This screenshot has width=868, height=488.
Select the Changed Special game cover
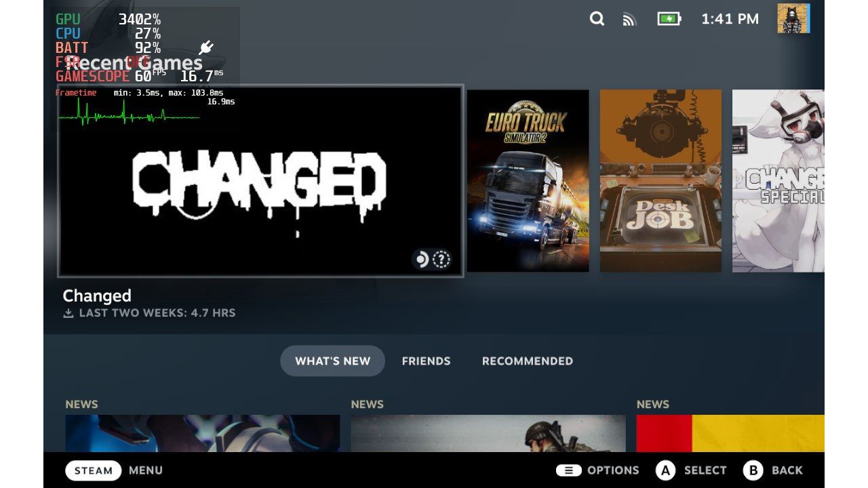point(778,181)
